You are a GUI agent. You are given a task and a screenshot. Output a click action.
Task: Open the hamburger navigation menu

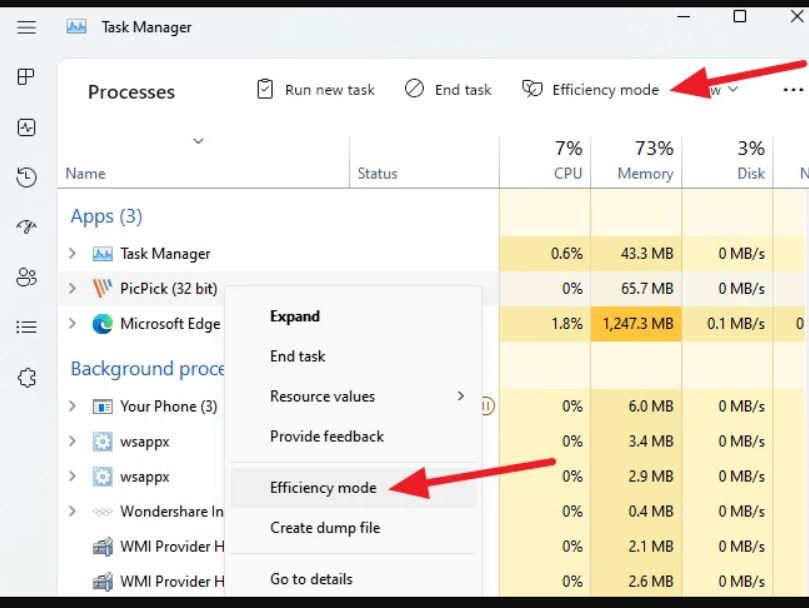click(26, 27)
